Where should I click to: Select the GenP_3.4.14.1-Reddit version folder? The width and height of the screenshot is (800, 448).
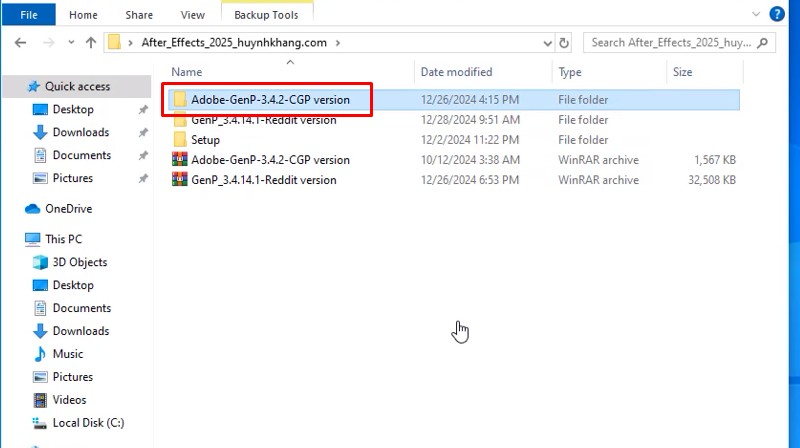coord(263,120)
